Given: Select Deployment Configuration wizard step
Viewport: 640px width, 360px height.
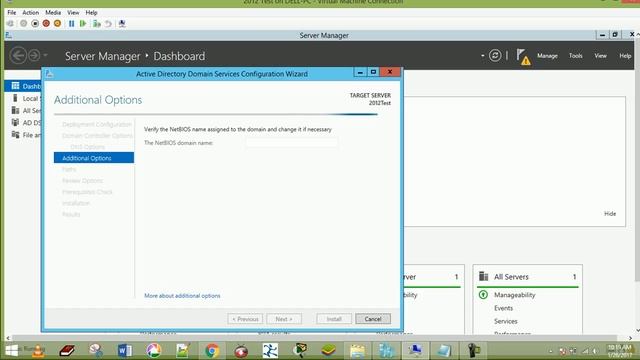Looking at the screenshot, I should pos(97,124).
